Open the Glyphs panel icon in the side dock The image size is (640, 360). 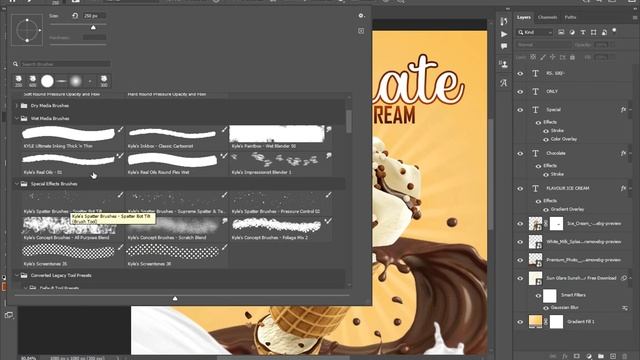click(x=504, y=83)
